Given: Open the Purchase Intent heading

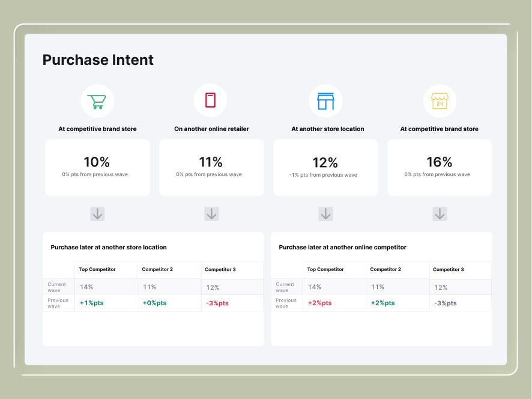Looking at the screenshot, I should pyautogui.click(x=98, y=60).
